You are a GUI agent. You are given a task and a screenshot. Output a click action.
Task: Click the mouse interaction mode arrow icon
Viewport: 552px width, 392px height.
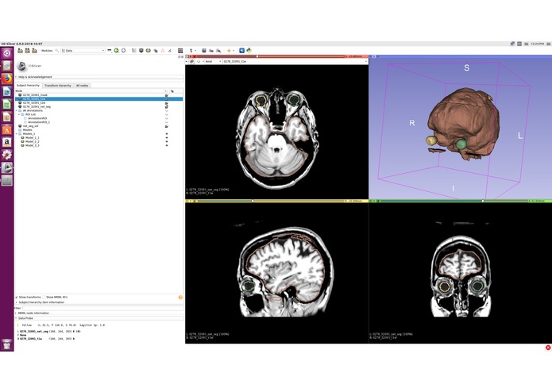(191, 51)
